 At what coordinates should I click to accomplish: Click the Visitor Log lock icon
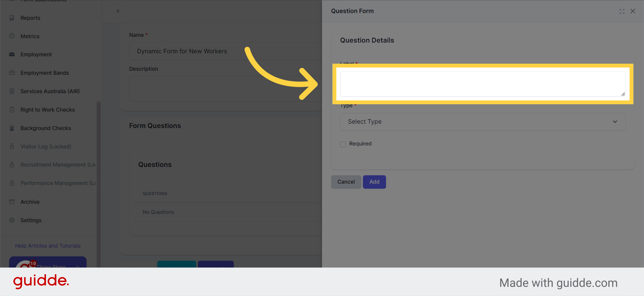[12, 146]
